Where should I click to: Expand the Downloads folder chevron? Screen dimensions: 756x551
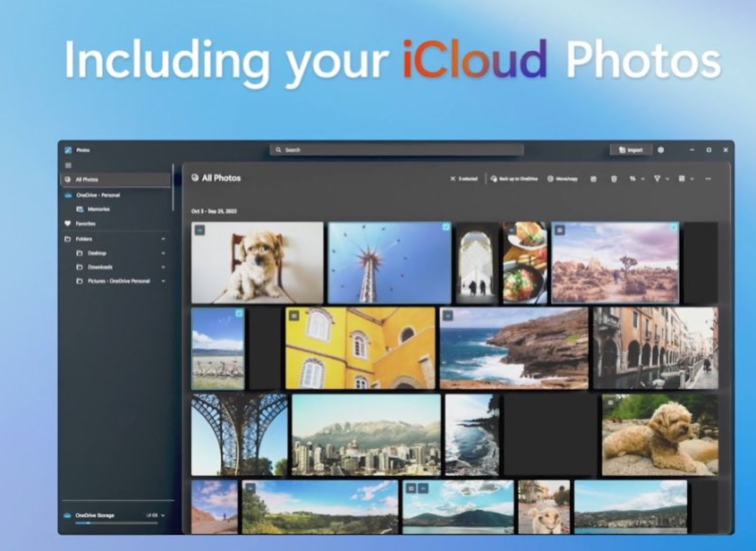[163, 267]
